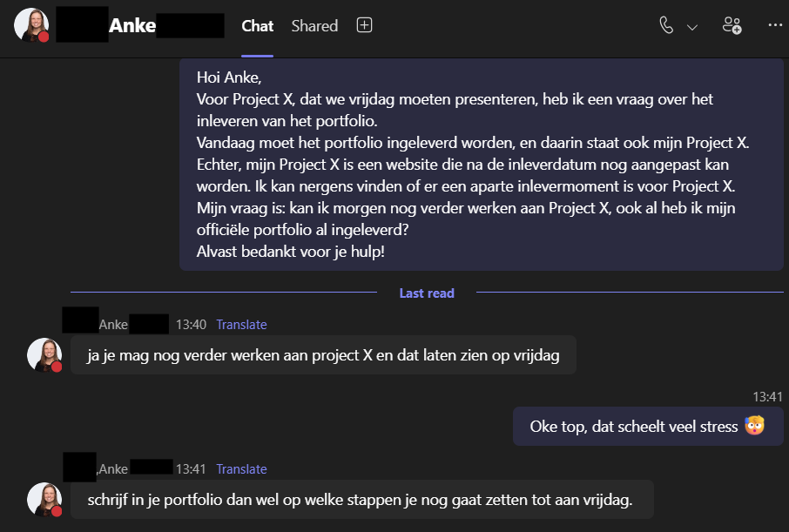Select the Chat tab
This screenshot has width=789, height=532.
(258, 26)
